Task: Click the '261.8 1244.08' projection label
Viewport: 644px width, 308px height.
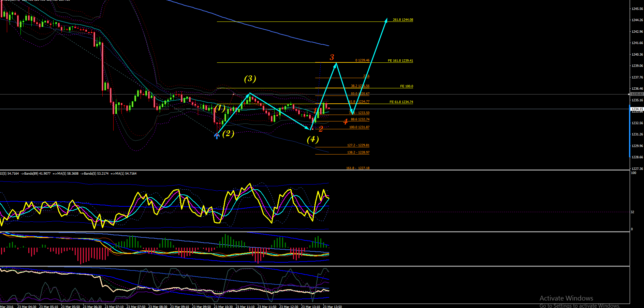Action: pyautogui.click(x=403, y=20)
